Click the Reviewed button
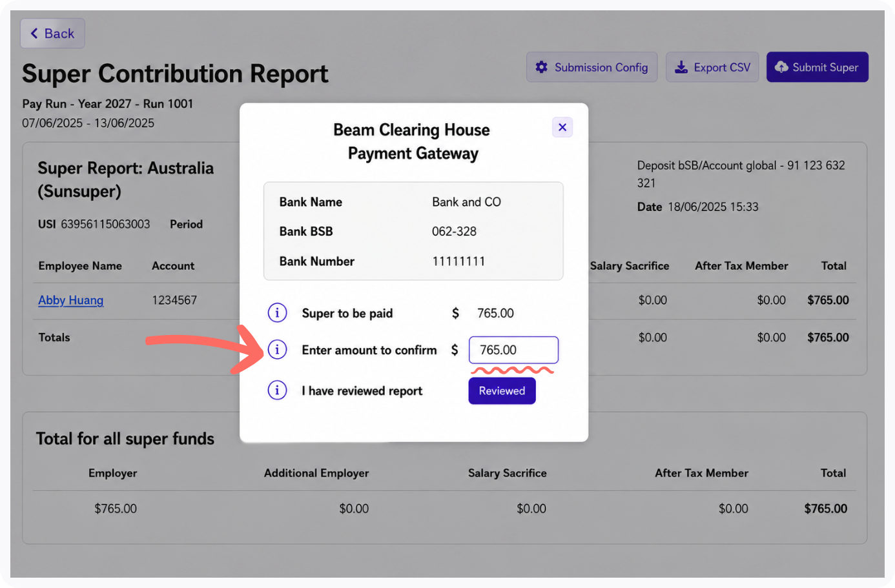 click(x=502, y=390)
